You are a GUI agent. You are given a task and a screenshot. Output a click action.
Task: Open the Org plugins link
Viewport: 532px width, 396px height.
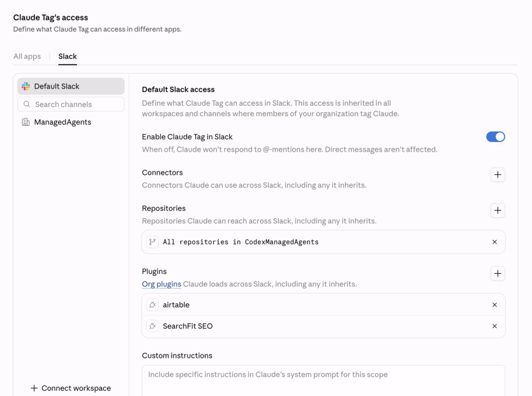162,284
